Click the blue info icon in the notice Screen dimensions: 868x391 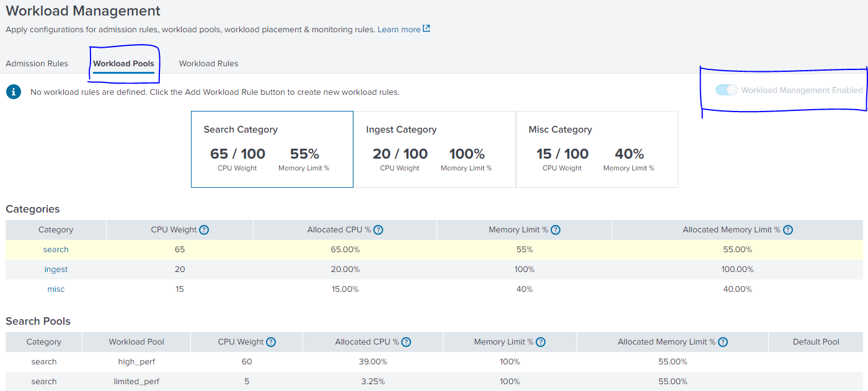pos(14,92)
